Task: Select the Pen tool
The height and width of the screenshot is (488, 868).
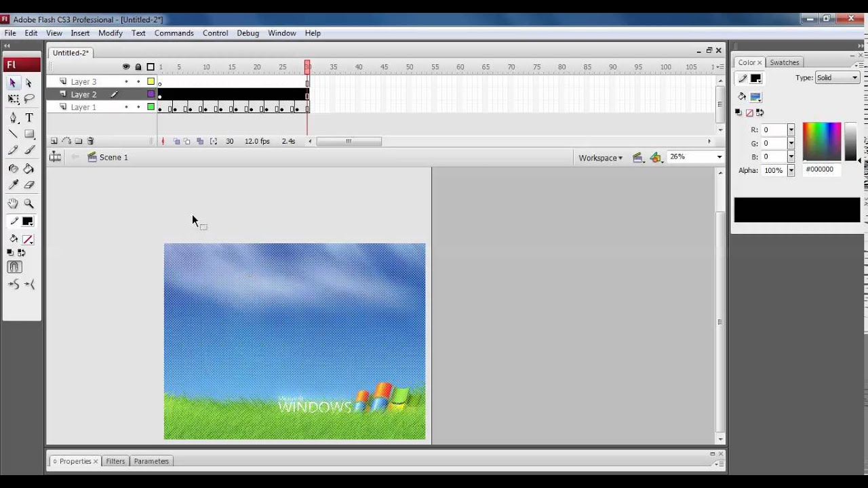Action: coord(13,117)
